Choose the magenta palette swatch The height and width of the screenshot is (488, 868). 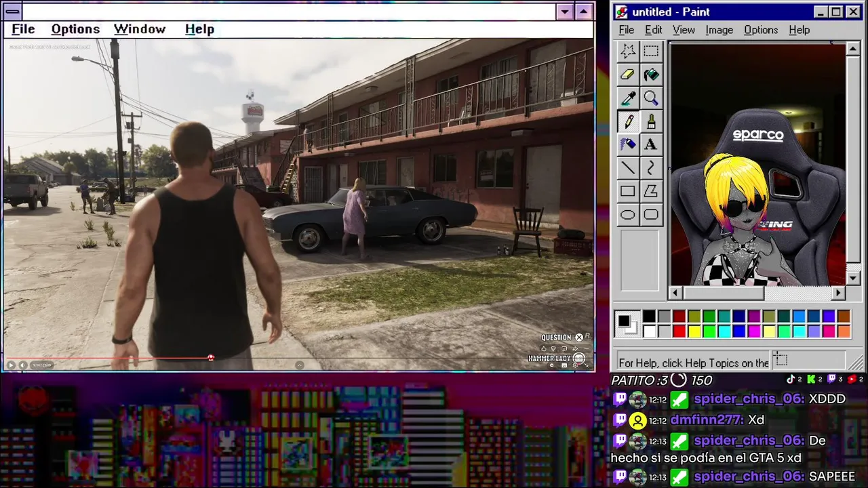pos(754,331)
